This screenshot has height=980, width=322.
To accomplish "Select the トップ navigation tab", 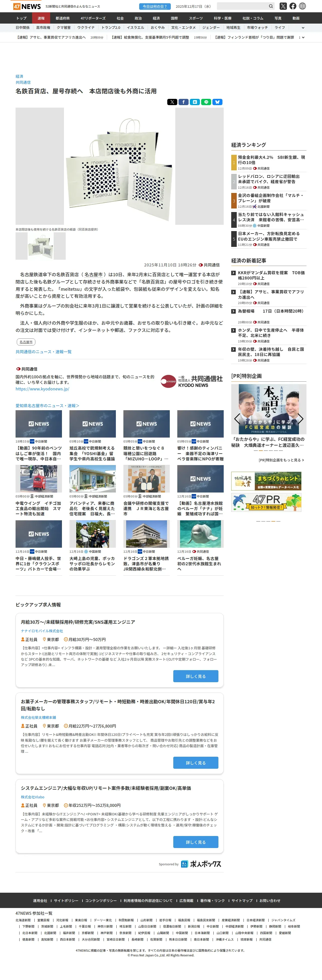I will click(x=21, y=18).
